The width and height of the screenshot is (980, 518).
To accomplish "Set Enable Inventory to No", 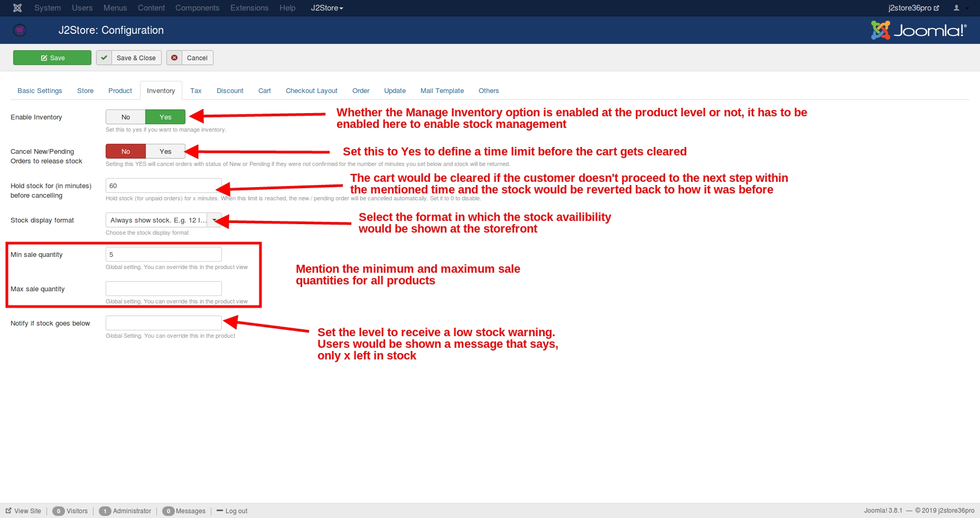I will (126, 117).
